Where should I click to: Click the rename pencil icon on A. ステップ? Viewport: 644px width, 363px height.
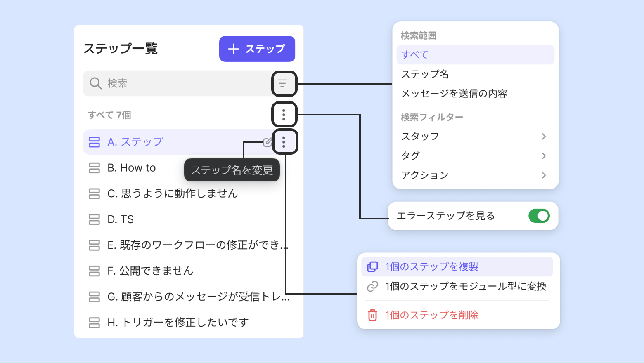(x=268, y=142)
